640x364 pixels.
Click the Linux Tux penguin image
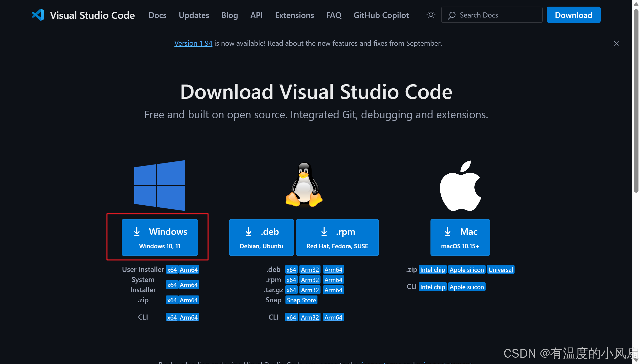304,185
